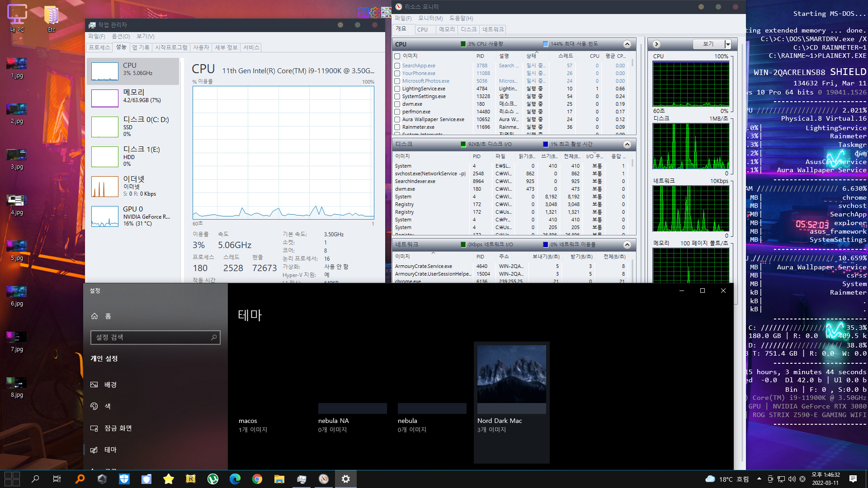Switch to 메모리 tab in Resource Monitor

pos(447,29)
